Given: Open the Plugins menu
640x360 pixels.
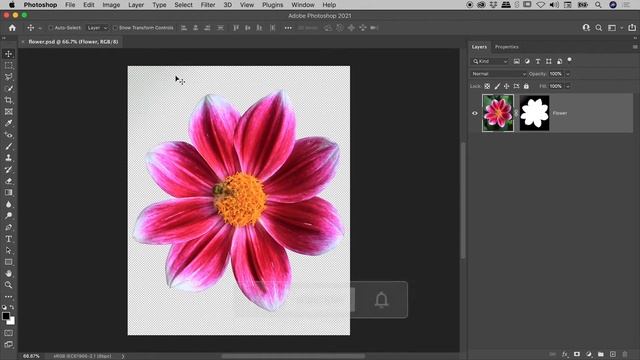Looking at the screenshot, I should point(273,5).
